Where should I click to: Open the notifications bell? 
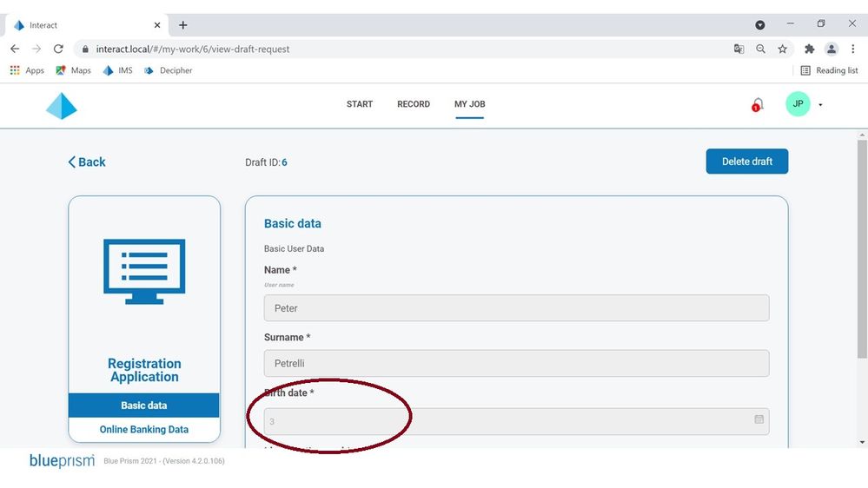(x=758, y=104)
